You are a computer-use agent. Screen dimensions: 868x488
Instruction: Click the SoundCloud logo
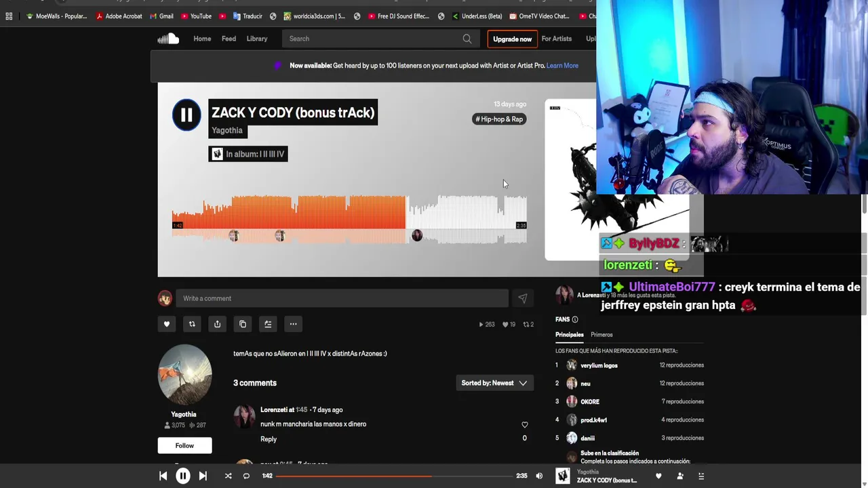[x=168, y=39]
